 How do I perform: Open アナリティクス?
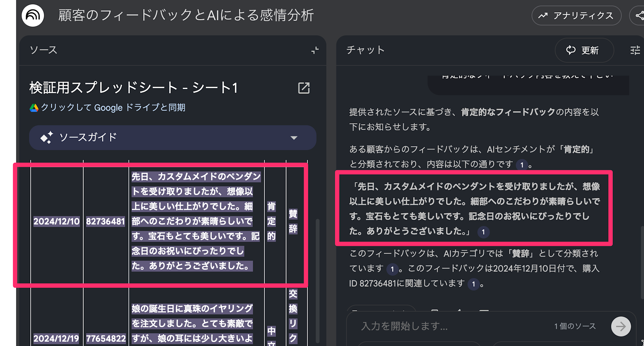[x=576, y=15]
